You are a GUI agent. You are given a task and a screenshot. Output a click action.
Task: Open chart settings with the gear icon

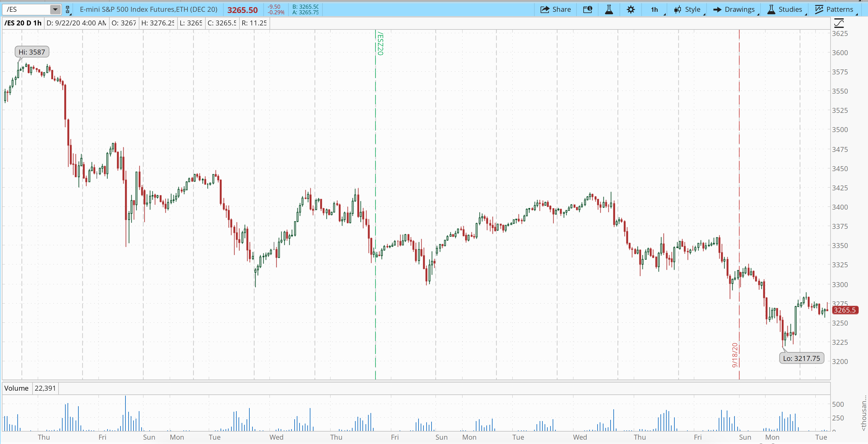pos(631,9)
